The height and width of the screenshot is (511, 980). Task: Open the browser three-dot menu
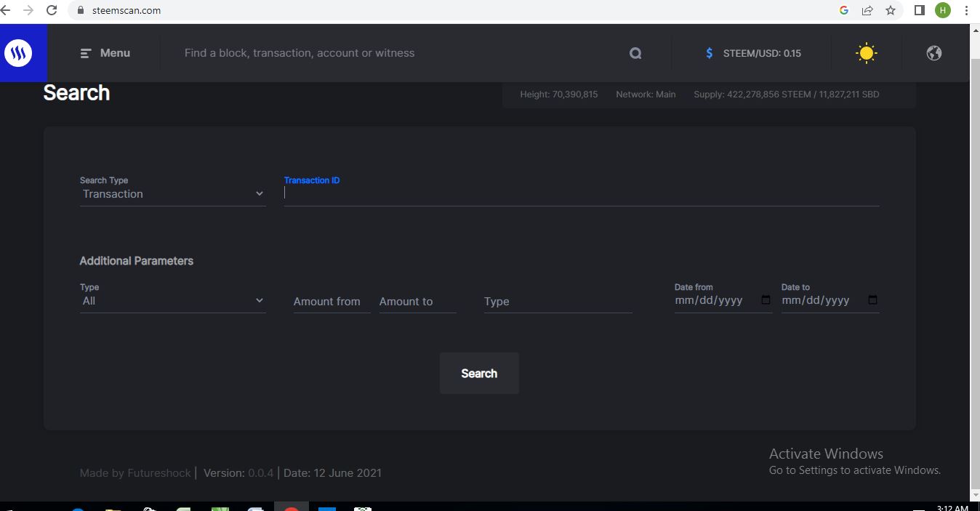(x=967, y=10)
